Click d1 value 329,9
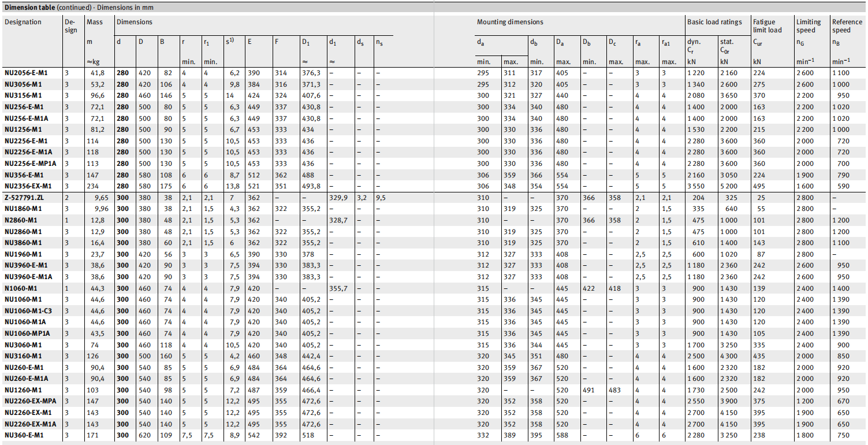The width and height of the screenshot is (868, 445). (338, 198)
